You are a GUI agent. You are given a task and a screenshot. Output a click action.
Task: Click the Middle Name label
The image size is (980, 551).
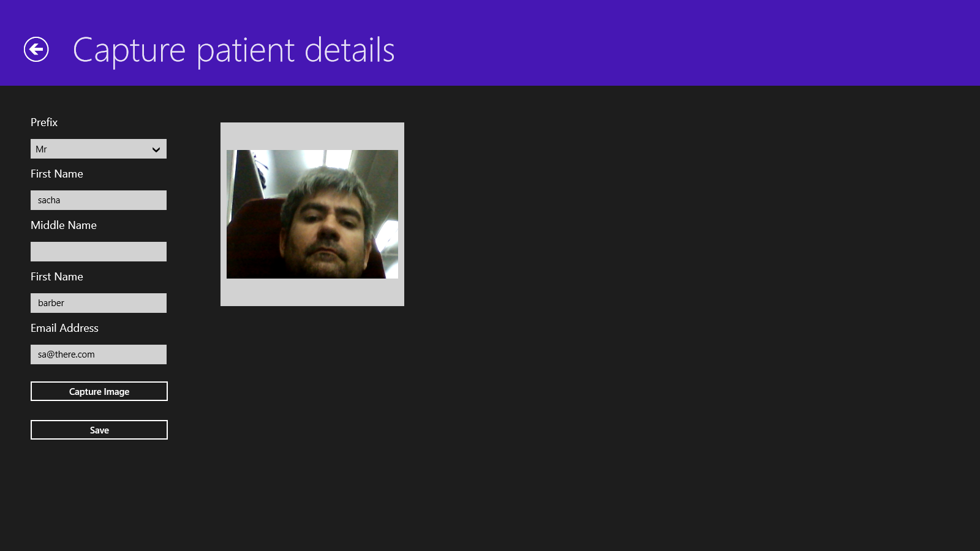(64, 225)
